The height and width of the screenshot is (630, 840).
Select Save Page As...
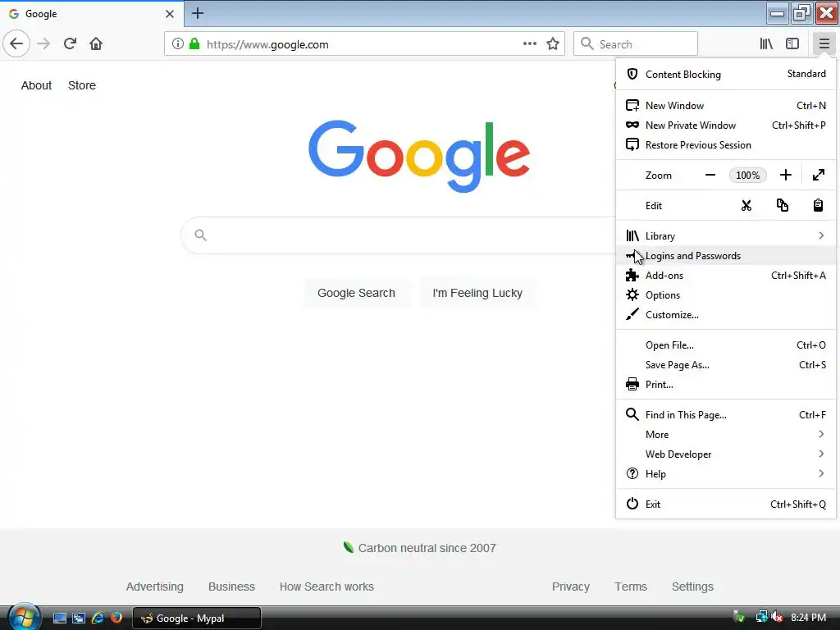coord(726,365)
